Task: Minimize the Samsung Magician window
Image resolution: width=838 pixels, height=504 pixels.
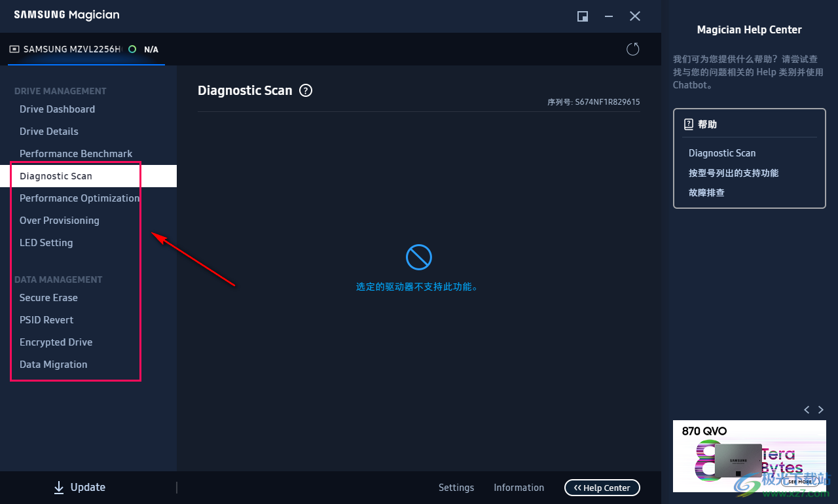Action: [x=609, y=16]
